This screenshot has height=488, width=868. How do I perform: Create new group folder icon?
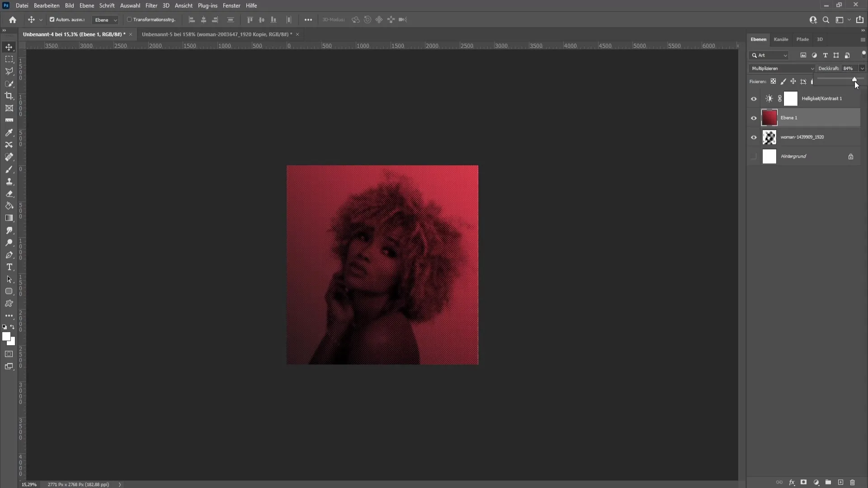[828, 483]
